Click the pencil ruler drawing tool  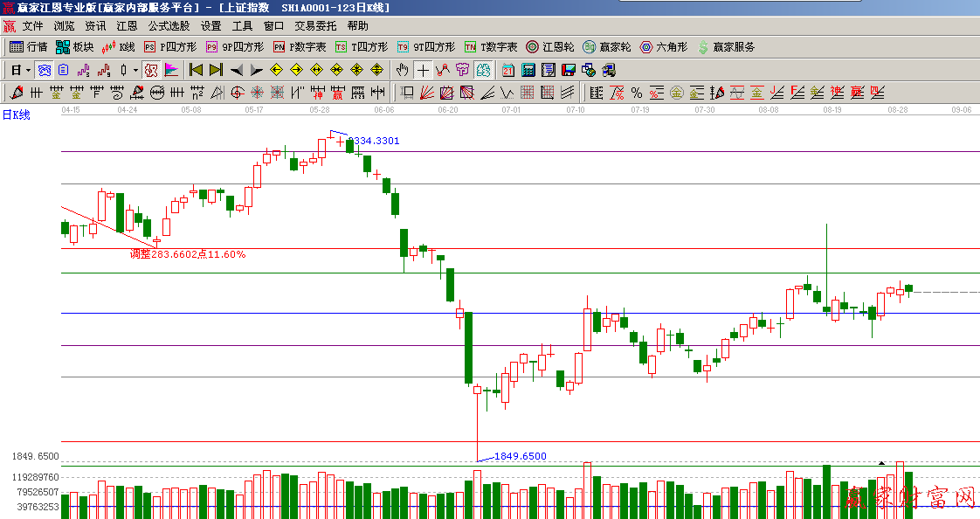click(15, 93)
